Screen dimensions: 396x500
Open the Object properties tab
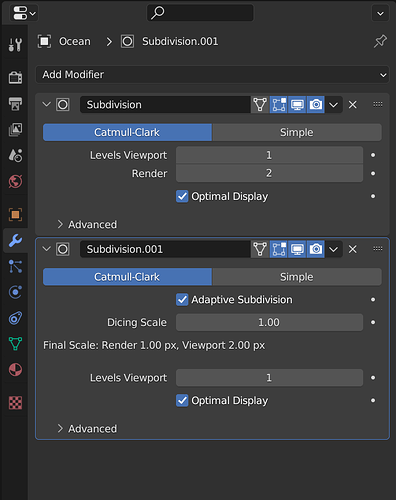tap(15, 214)
